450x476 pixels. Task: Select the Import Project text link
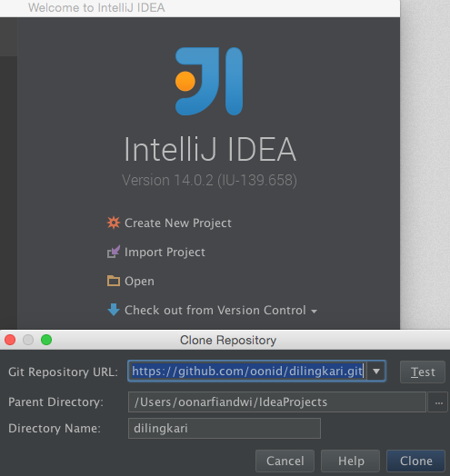click(165, 253)
